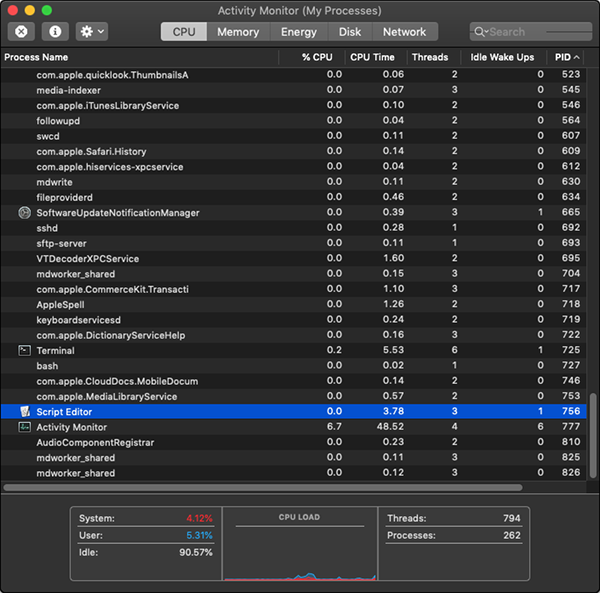Click the Processes count 262

(x=512, y=535)
